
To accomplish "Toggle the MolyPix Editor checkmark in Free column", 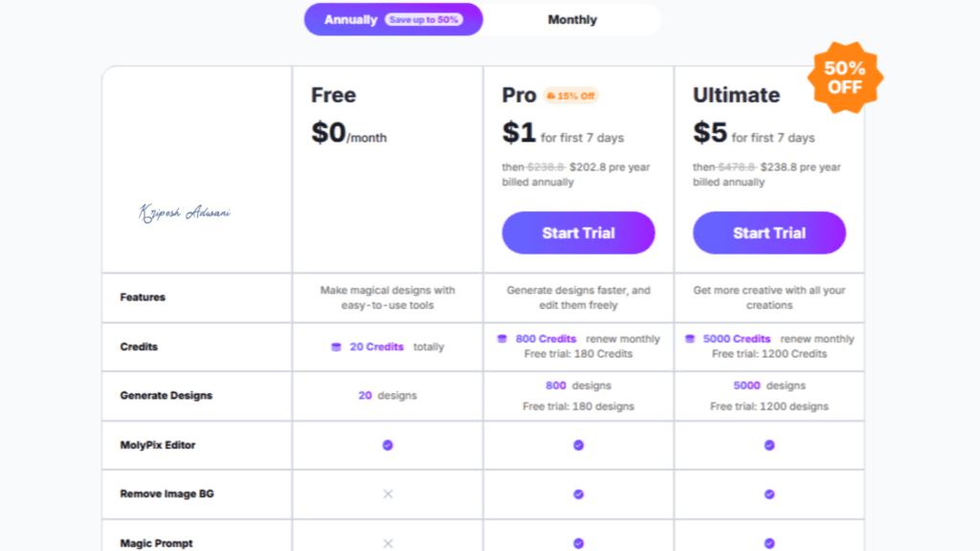I will (387, 445).
